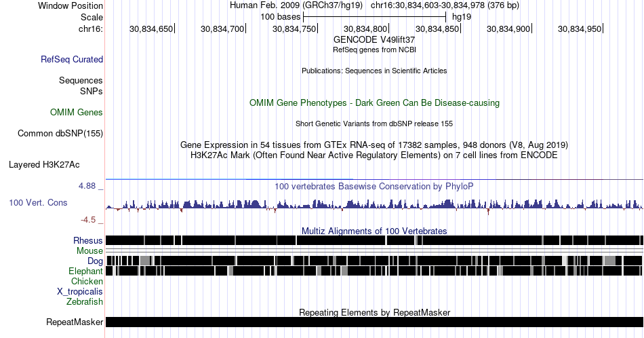The height and width of the screenshot is (338, 644).
Task: Click the Elephant alignment row label
Action: tap(85, 271)
